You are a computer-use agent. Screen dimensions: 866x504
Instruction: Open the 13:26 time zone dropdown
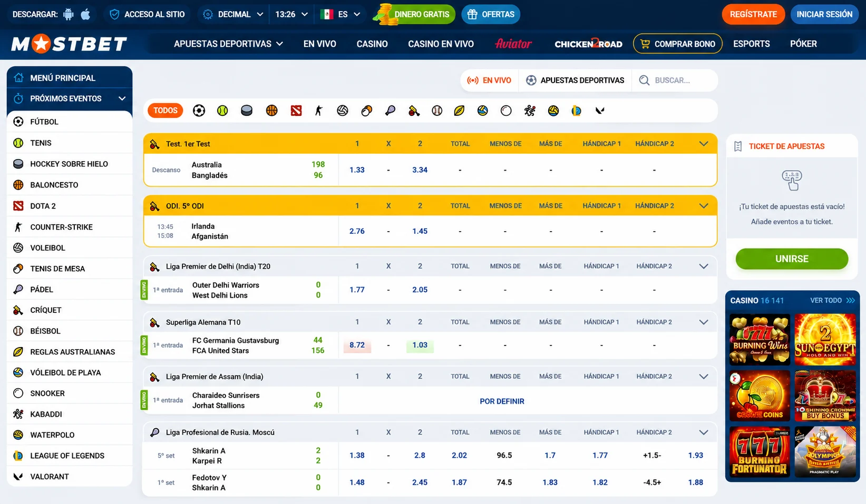(291, 14)
